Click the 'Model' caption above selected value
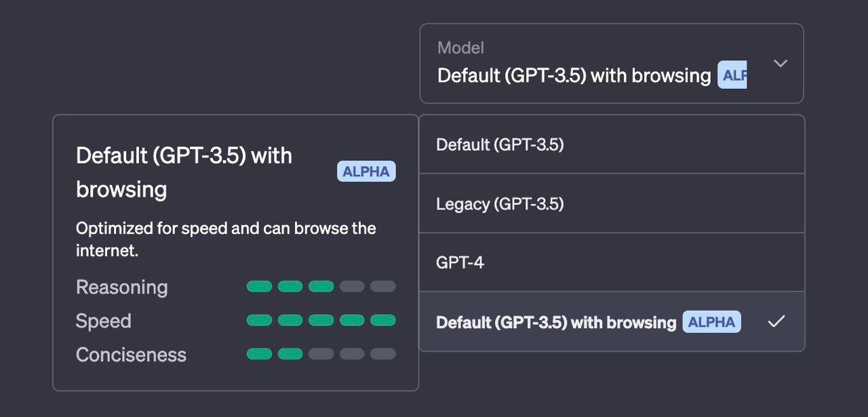The height and width of the screenshot is (417, 868). [x=460, y=47]
